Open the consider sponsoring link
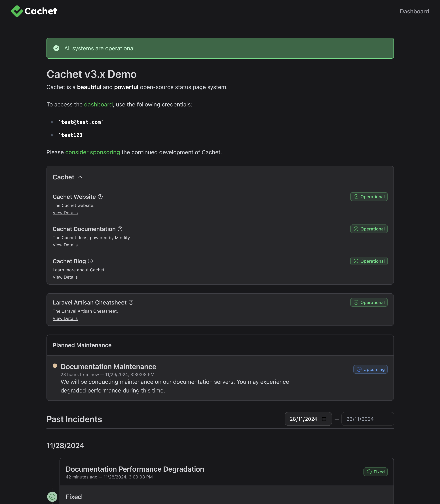This screenshot has height=504, width=440. click(92, 152)
